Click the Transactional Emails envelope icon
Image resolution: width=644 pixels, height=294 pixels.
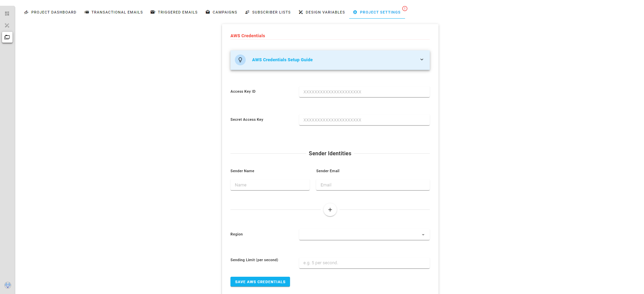(87, 12)
